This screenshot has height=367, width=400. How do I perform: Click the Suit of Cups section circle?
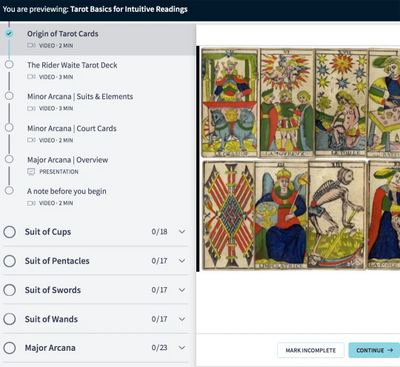[10, 232]
